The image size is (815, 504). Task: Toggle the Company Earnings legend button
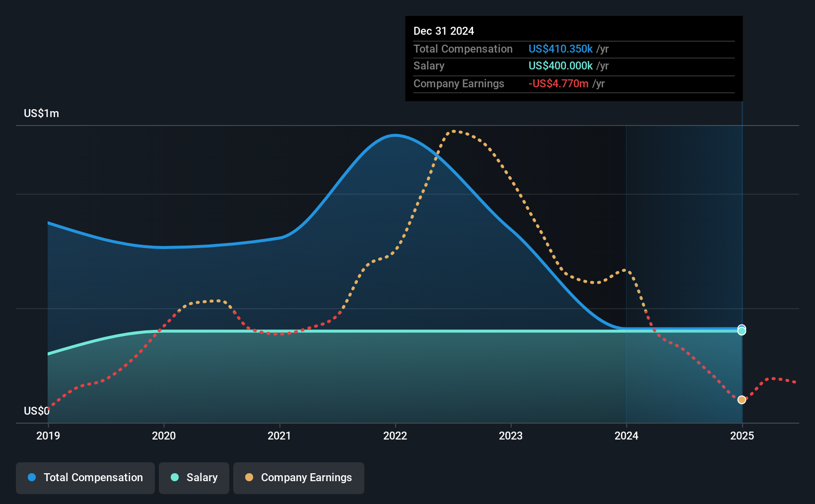(x=298, y=478)
